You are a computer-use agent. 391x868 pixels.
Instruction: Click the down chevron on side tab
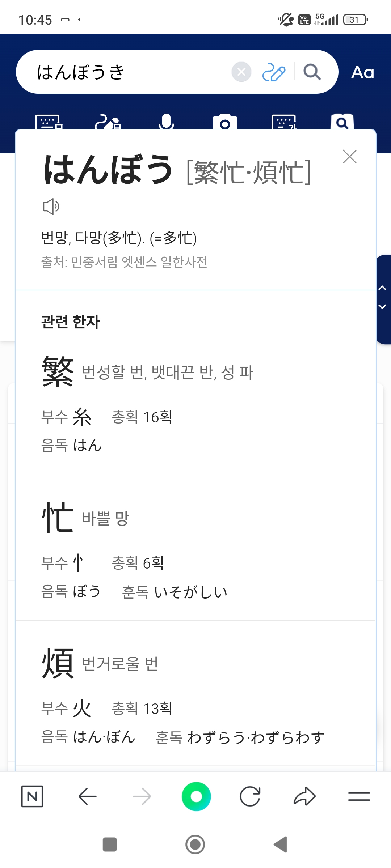pyautogui.click(x=382, y=307)
